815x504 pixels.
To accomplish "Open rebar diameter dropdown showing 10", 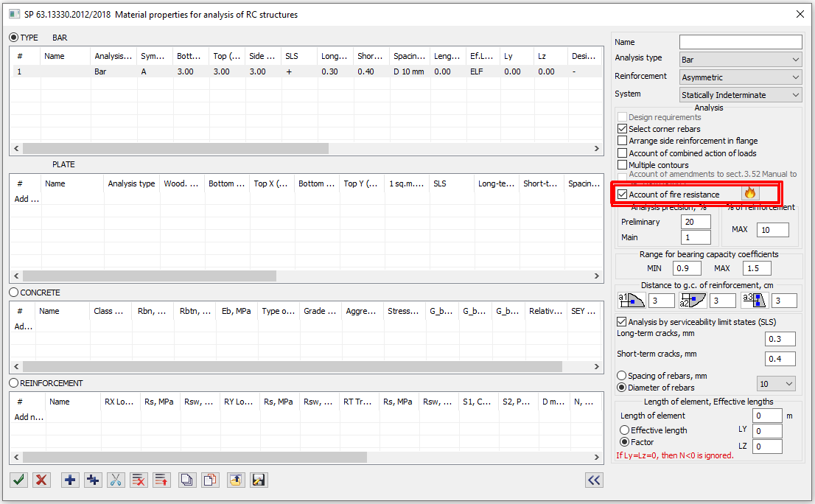I will pos(777,384).
